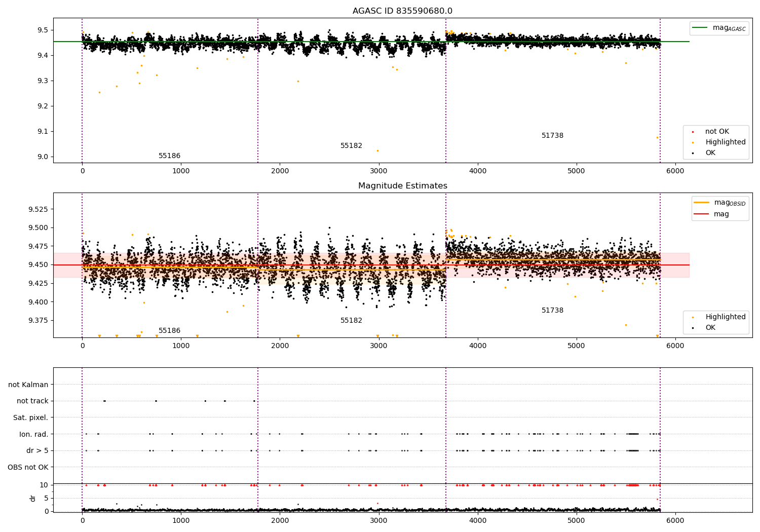
Task: Click the green mag AGASC legend line
Action: click(700, 28)
